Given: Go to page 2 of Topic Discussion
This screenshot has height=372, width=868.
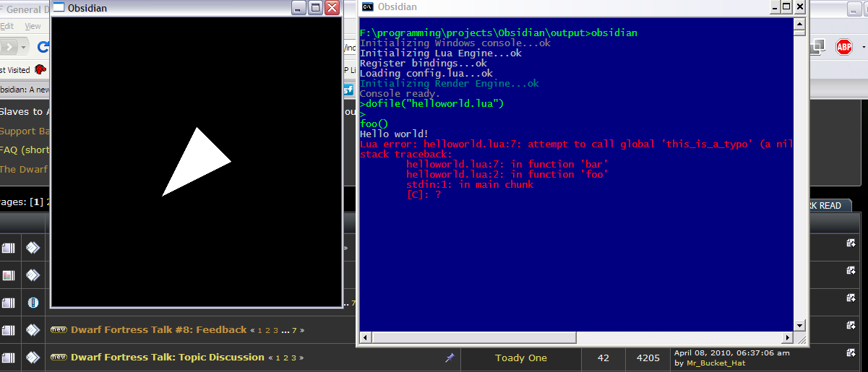Looking at the screenshot, I should pos(285,358).
